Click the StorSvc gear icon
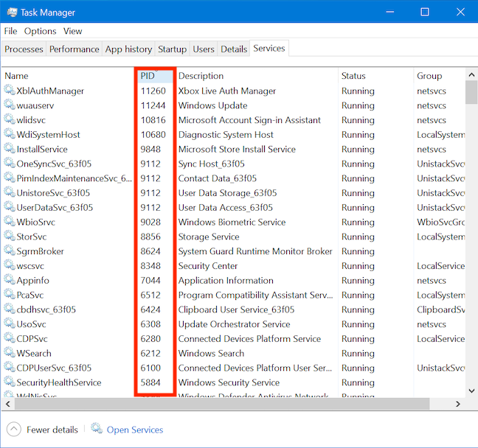This screenshot has height=448, width=478. point(10,236)
